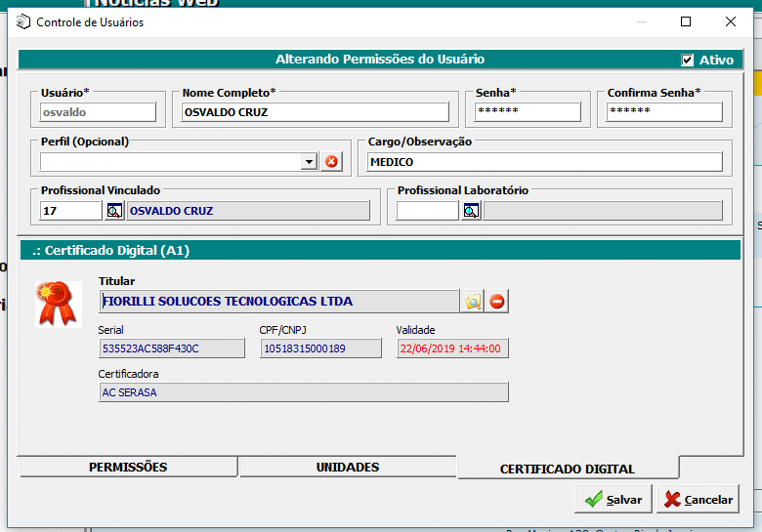The height and width of the screenshot is (532, 762).
Task: Toggle the Ativo checkbox
Action: pos(688,61)
